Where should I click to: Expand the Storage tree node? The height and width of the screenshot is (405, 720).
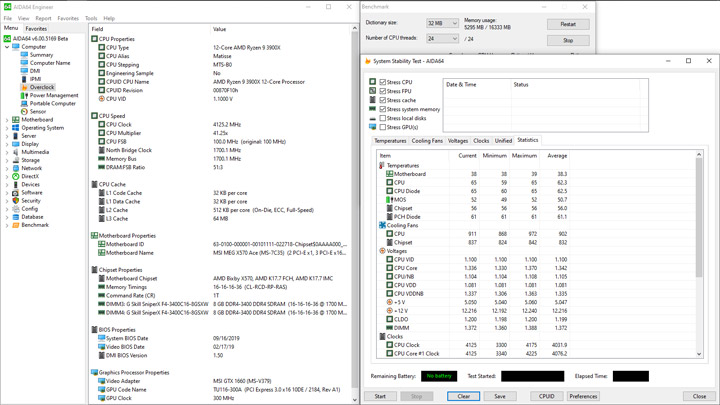point(7,160)
